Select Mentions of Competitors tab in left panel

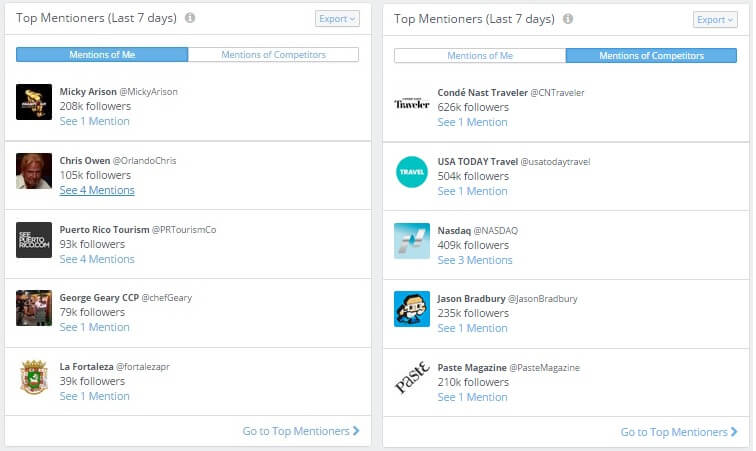(x=273, y=55)
